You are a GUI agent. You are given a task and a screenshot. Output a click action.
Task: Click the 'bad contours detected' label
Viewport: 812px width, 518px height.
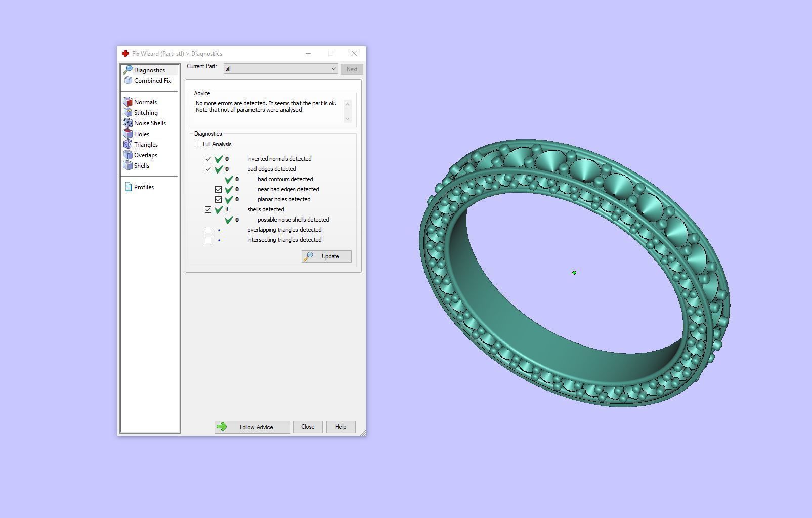point(285,179)
